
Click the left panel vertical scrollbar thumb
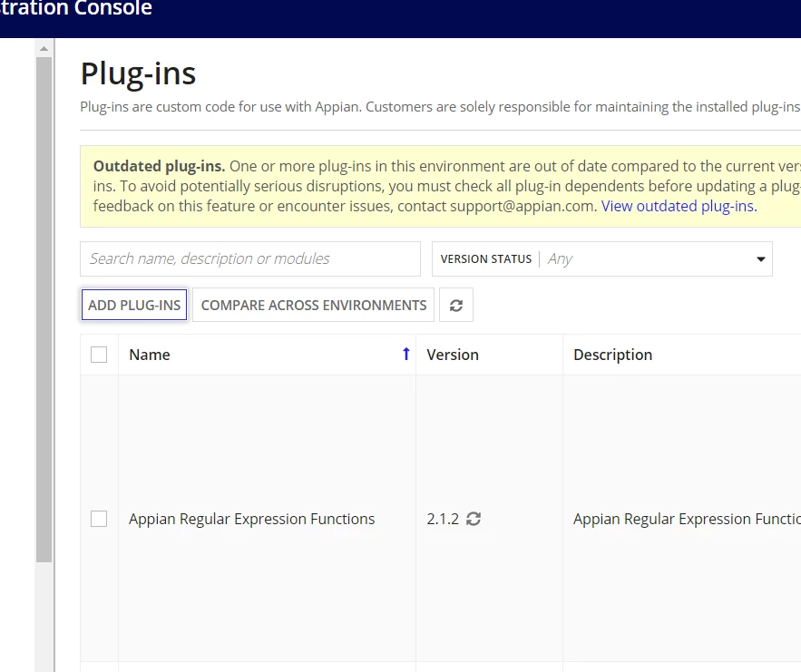[x=44, y=309]
